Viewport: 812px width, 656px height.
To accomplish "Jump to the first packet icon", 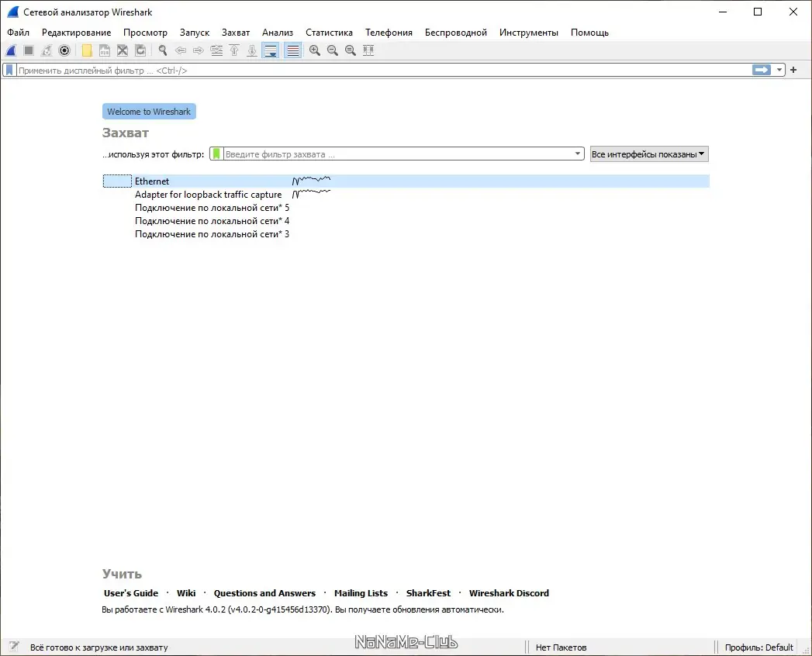I will click(x=234, y=50).
